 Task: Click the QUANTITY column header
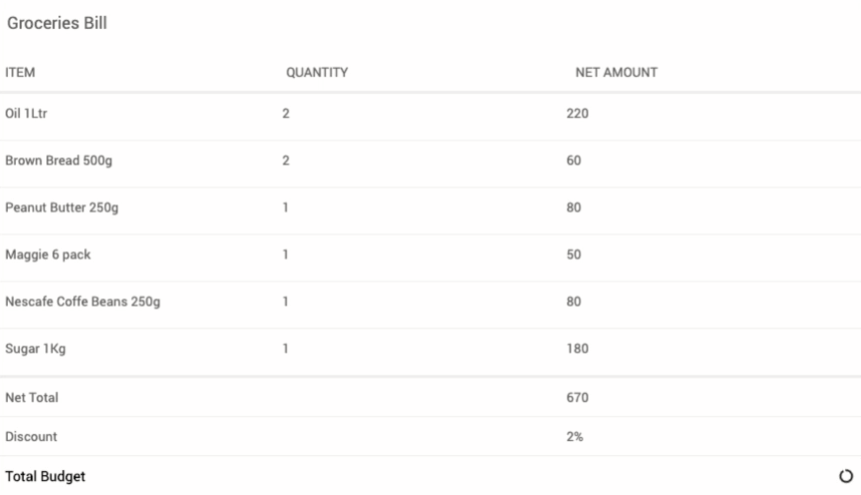[x=316, y=73]
